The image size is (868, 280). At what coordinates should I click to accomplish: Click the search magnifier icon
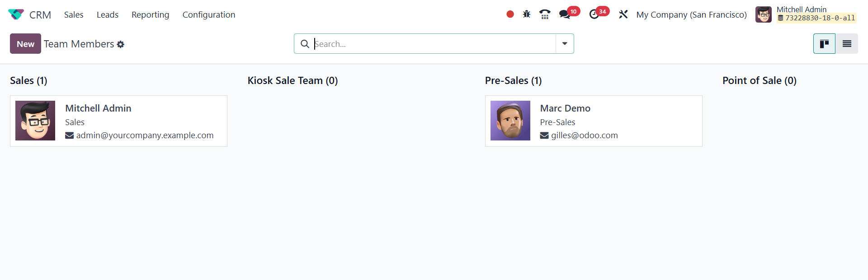(x=305, y=44)
